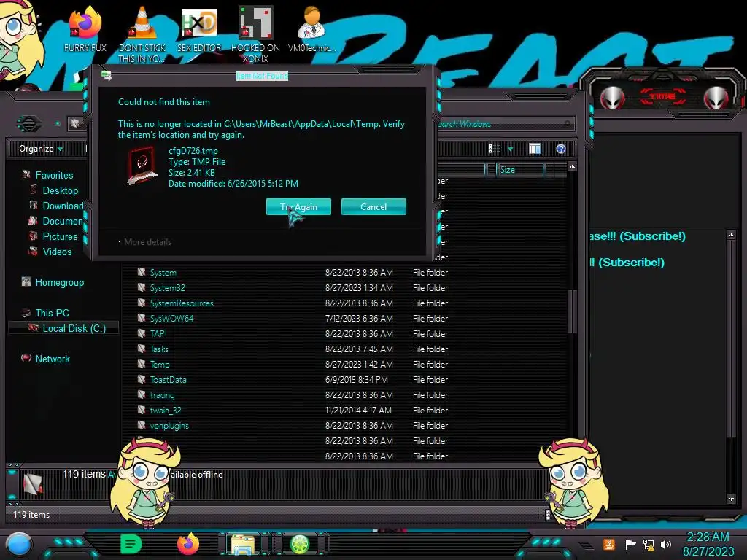
Task: Open the FURRY FUX Firefox desktop shortcut
Action: pyautogui.click(x=85, y=28)
